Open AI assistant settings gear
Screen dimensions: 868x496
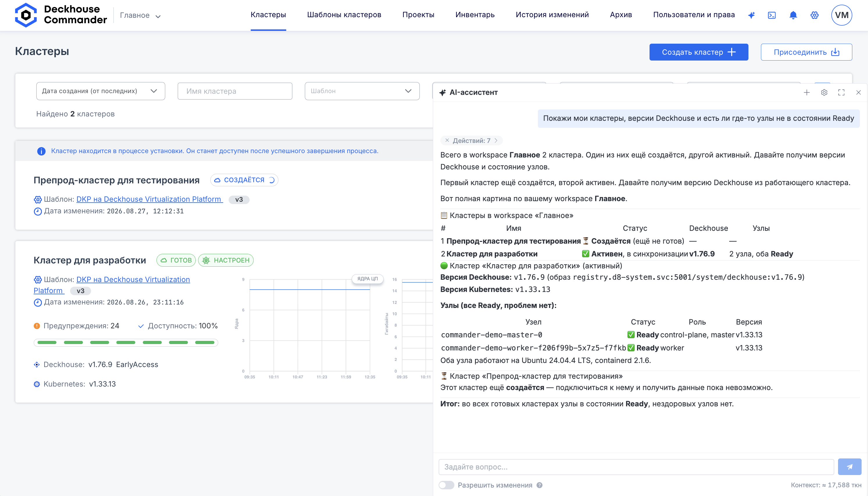pyautogui.click(x=824, y=92)
